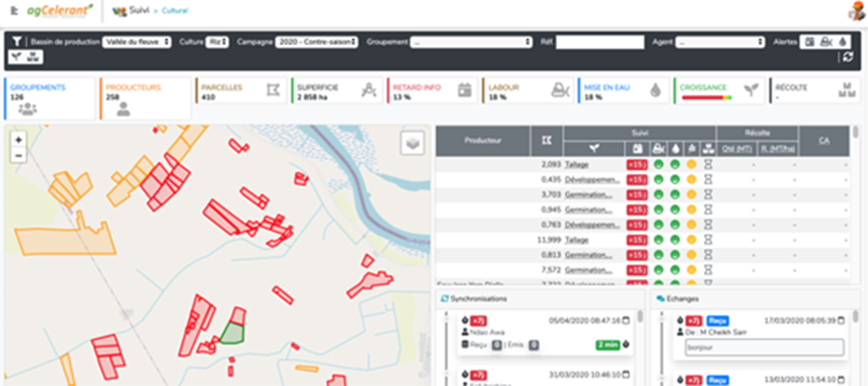Open the Bassin de production dropdown
This screenshot has width=868, height=386.
tap(137, 42)
